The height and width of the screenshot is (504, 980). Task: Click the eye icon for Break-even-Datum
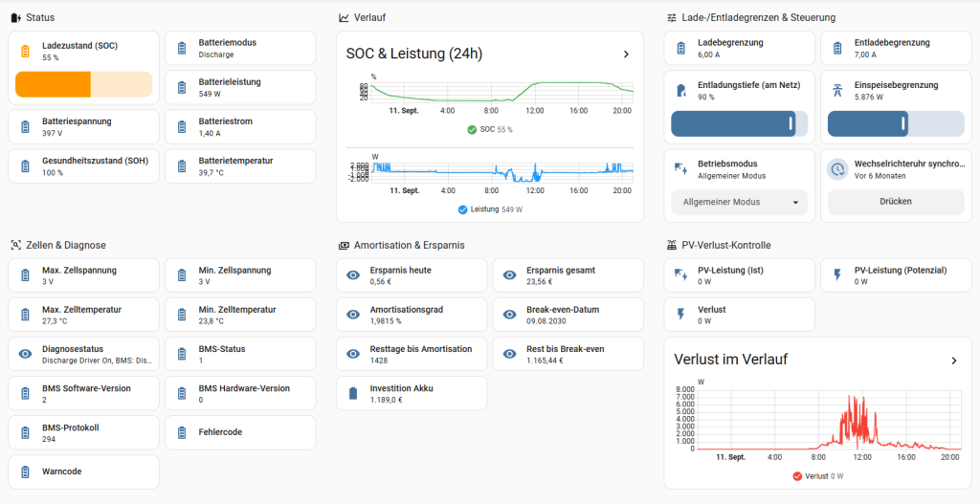coord(509,315)
